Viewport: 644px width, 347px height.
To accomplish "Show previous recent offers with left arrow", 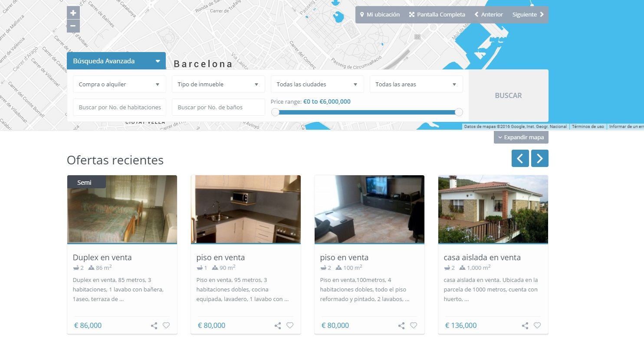I will [520, 158].
